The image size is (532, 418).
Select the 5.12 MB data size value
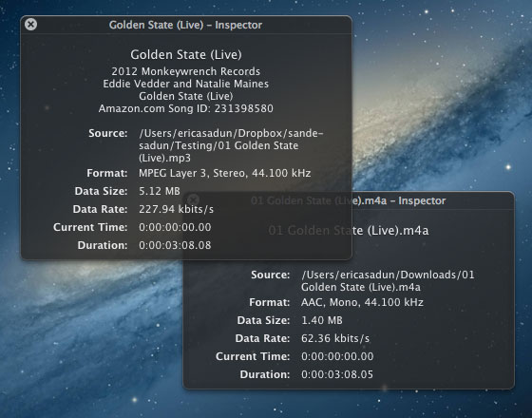pos(160,191)
